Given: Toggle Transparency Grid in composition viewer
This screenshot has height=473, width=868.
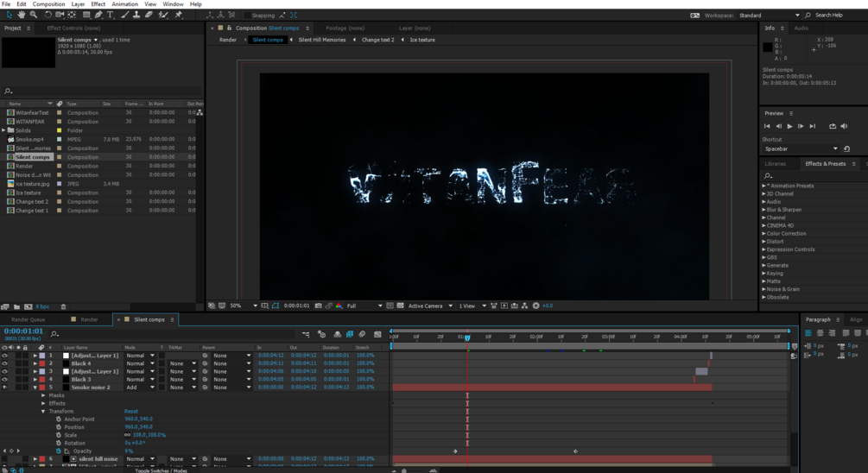Looking at the screenshot, I should click(x=400, y=306).
